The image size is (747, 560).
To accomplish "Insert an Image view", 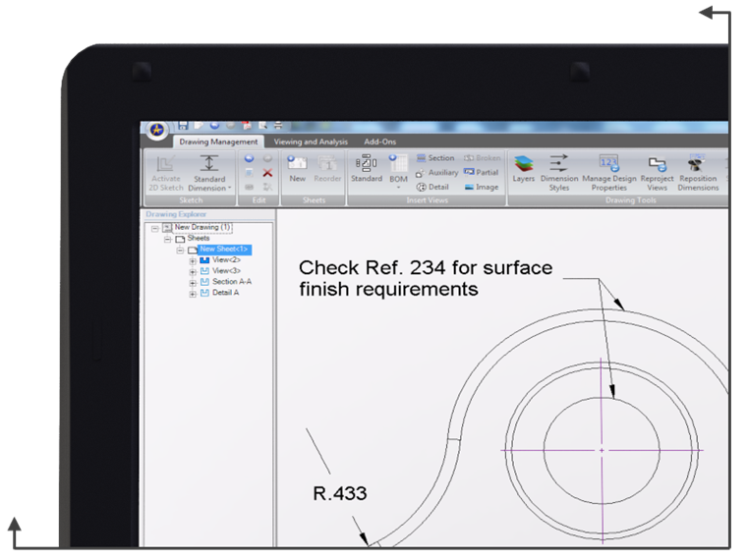I will click(x=482, y=187).
